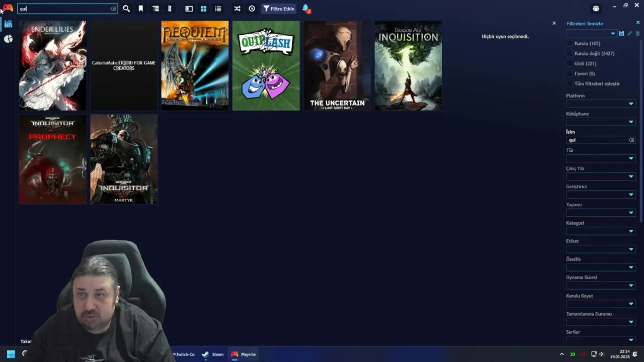Toggle the Gizli (321) checkbox
The image size is (644, 362).
tap(570, 63)
